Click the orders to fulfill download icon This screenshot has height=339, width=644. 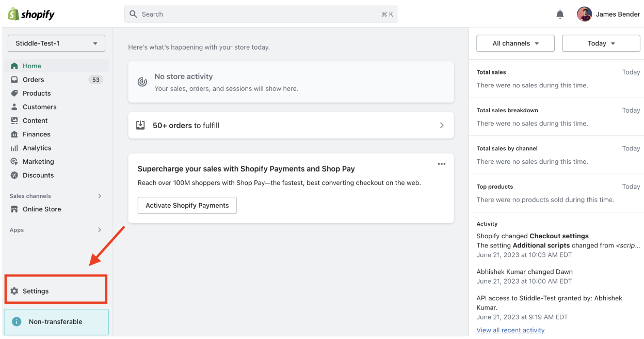[x=140, y=125]
